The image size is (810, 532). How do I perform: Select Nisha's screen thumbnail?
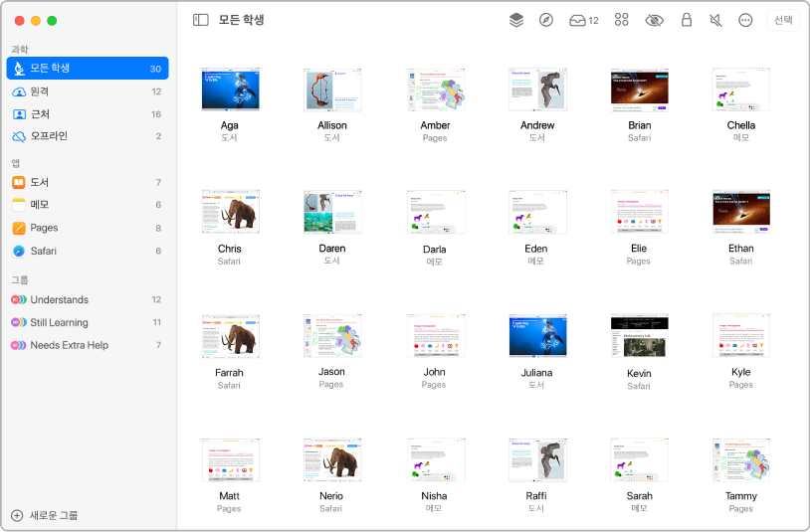(x=436, y=460)
